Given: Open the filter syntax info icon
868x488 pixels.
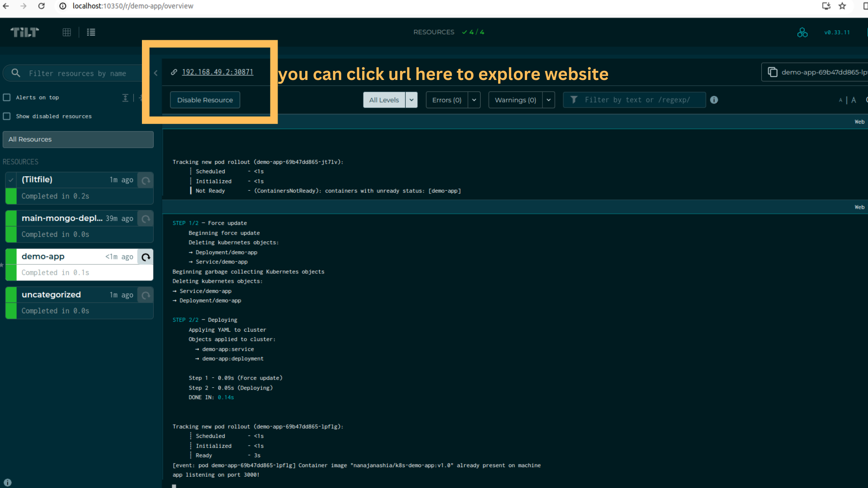Looking at the screenshot, I should point(714,100).
